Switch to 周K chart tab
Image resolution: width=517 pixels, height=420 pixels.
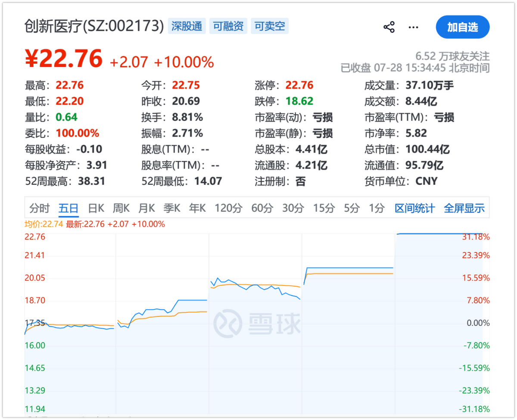(x=121, y=208)
